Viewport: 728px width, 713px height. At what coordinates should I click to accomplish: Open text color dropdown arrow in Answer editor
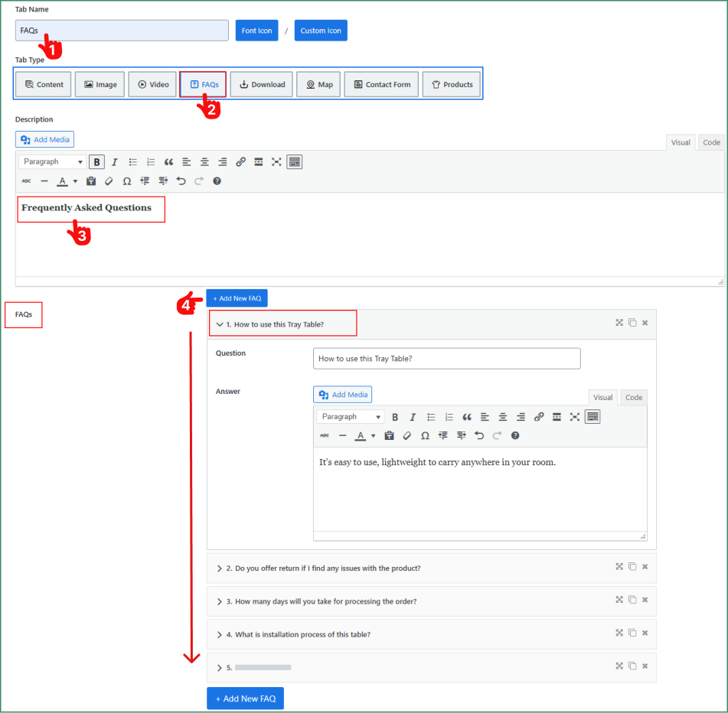point(374,435)
